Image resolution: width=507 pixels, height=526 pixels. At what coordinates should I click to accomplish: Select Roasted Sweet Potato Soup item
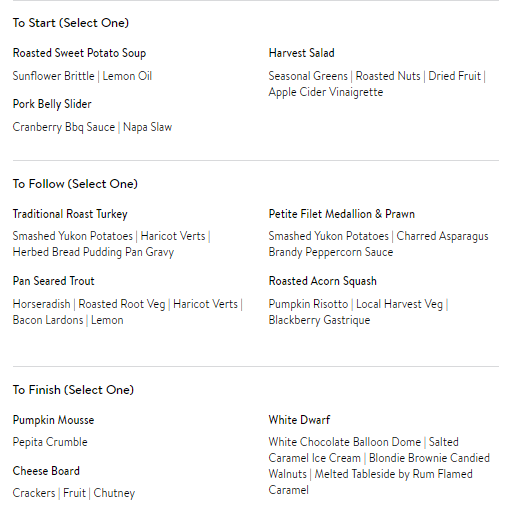(79, 53)
